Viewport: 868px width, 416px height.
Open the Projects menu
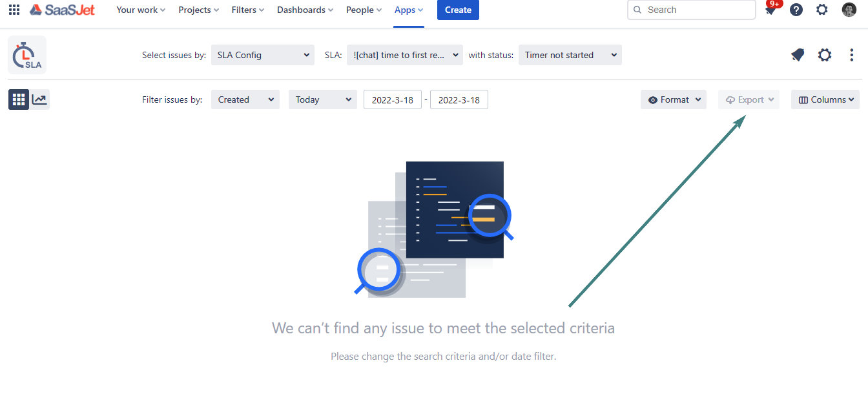(x=198, y=10)
